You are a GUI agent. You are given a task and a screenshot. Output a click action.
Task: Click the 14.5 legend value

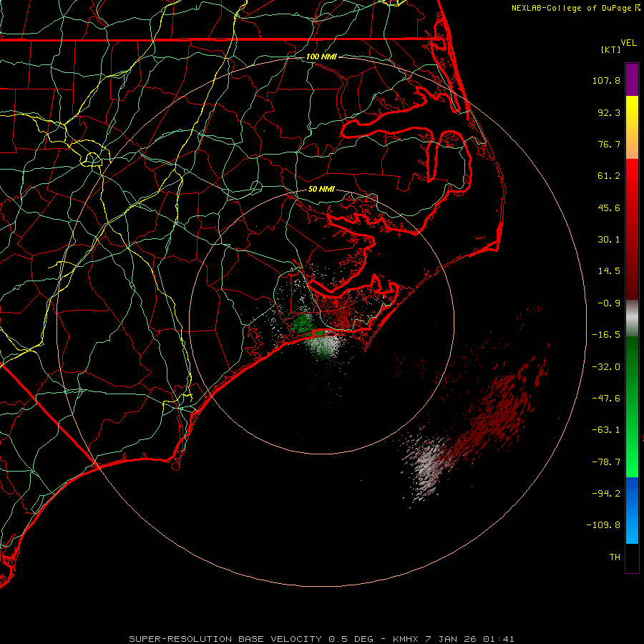[609, 271]
